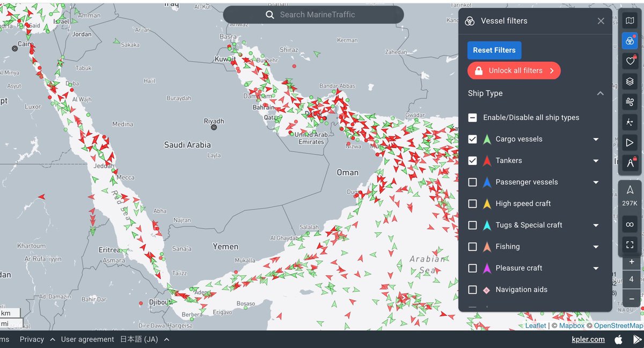Click the zoom level 4 indicator
Viewport: 644px width, 348px height.
(632, 280)
